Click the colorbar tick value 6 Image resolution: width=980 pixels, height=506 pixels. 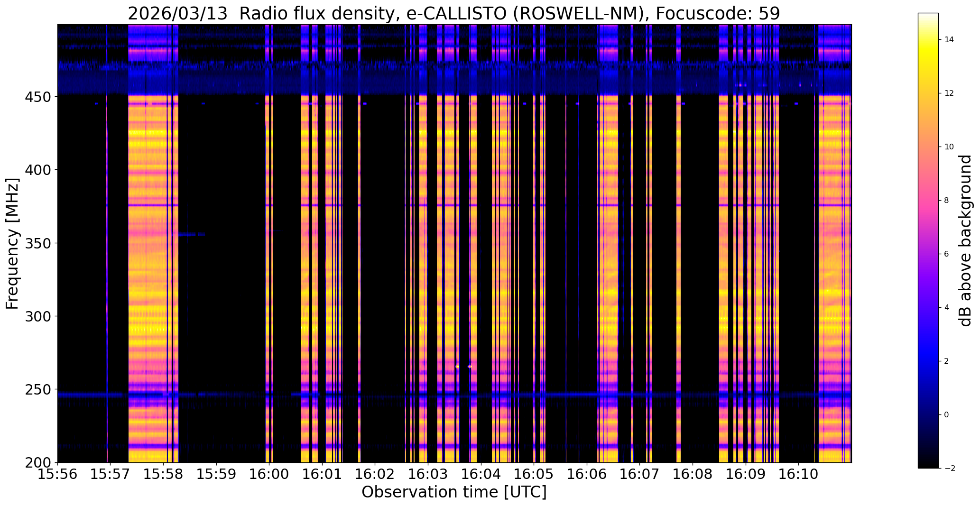(x=947, y=254)
